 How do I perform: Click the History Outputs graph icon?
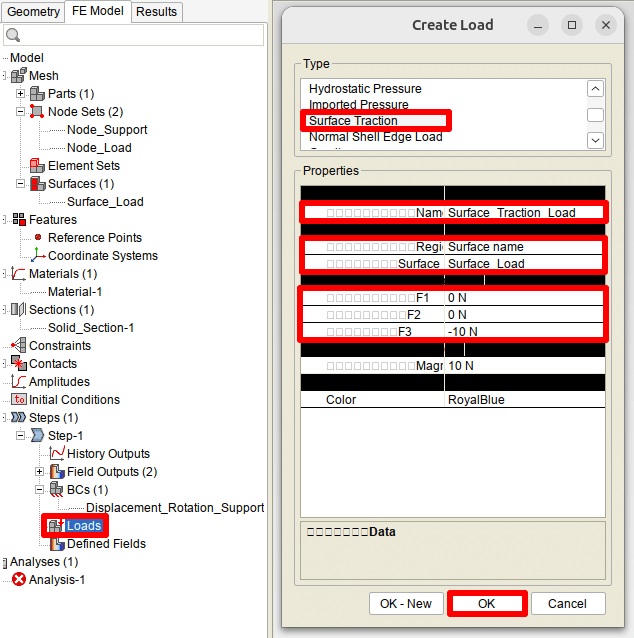pos(57,453)
